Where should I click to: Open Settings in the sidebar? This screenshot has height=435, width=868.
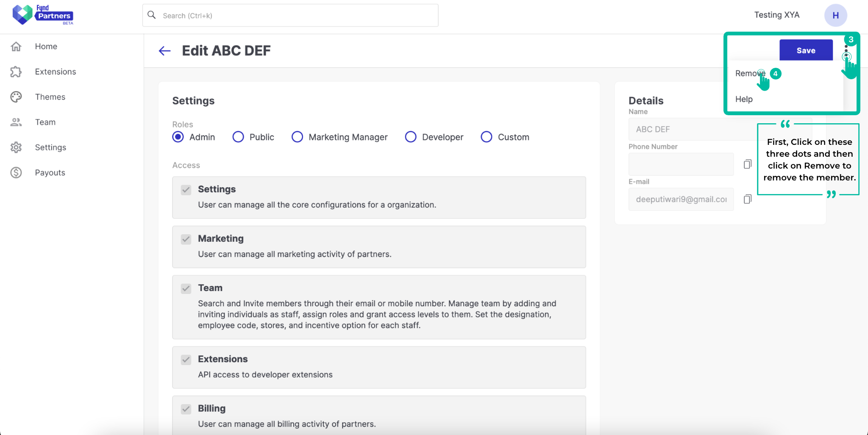[50, 147]
